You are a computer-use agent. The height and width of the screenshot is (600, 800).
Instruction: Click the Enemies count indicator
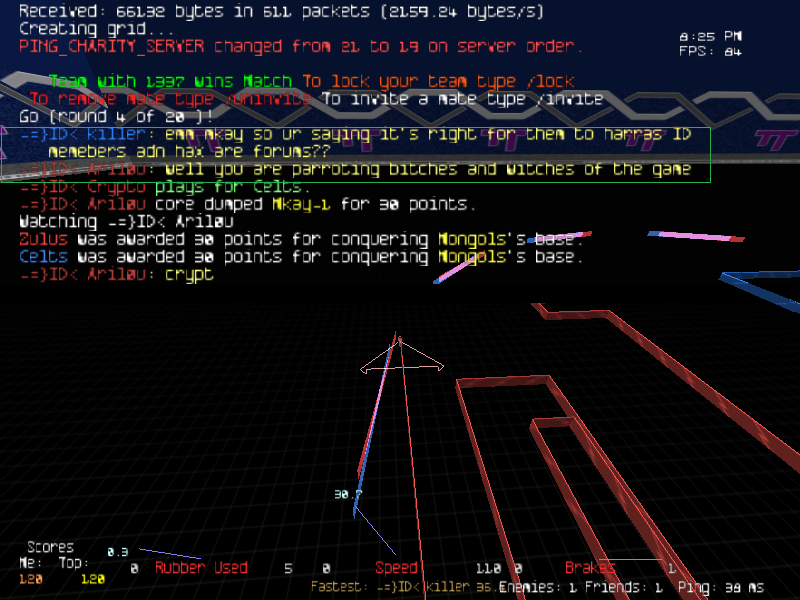point(538,587)
